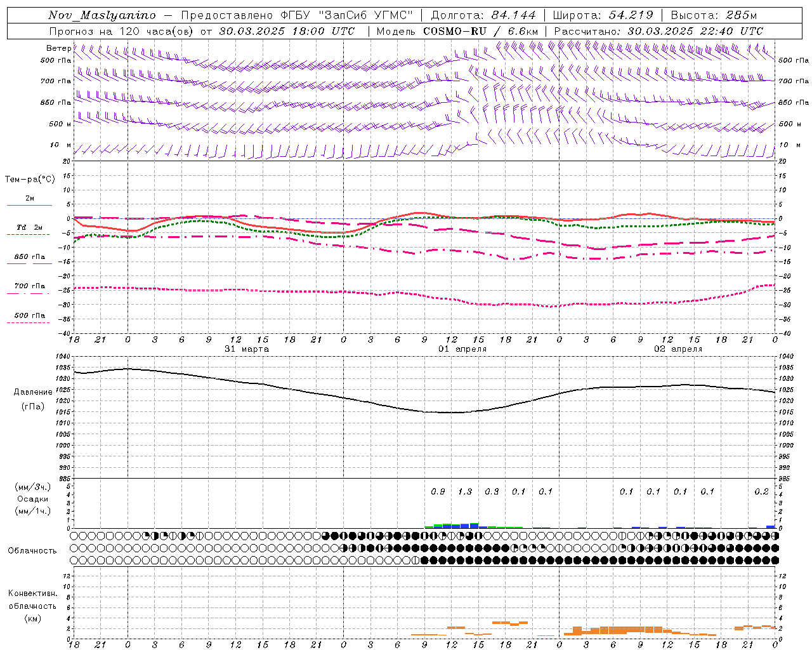Click the red 2м temperature legend line
Viewport: 812px width, 650px height.
[x=29, y=205]
